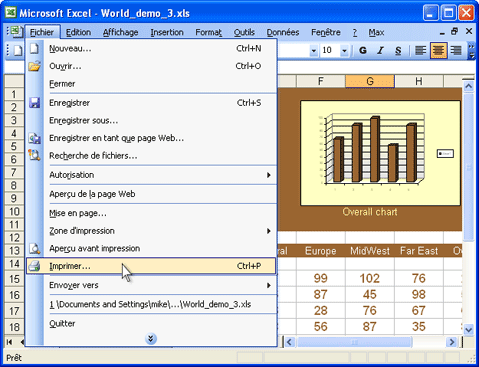Click the print preview magnifier icon
Screen dimensions: 479x367
click(x=34, y=248)
